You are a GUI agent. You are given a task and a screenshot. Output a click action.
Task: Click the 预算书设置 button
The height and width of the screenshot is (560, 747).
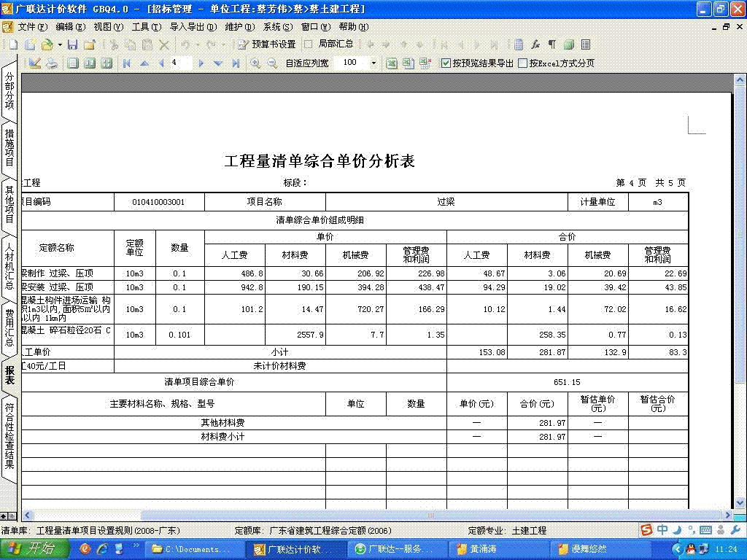pyautogui.click(x=267, y=44)
